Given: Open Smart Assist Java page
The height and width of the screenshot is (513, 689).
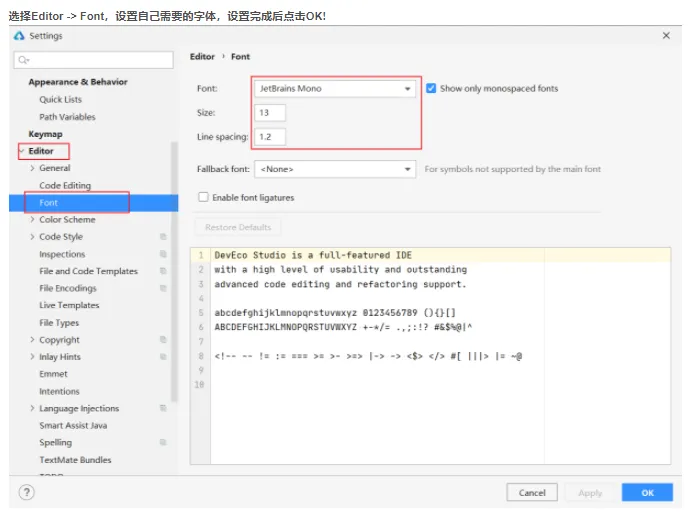Looking at the screenshot, I should click(73, 425).
